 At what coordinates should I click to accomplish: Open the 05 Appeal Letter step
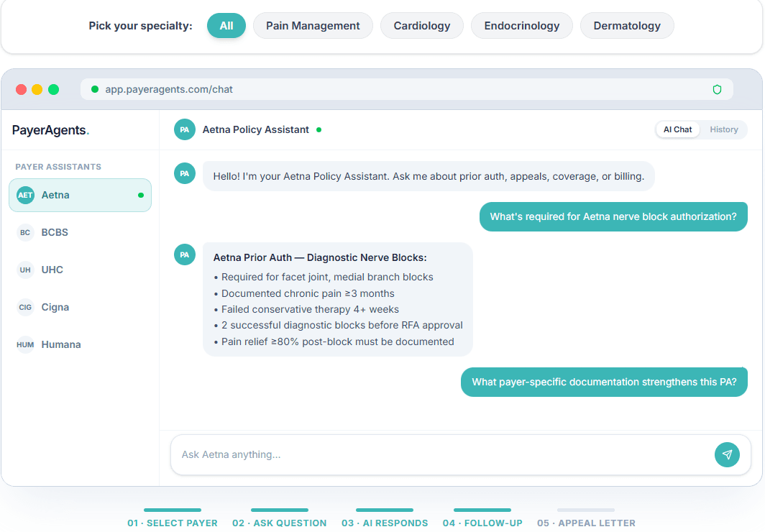(x=586, y=519)
